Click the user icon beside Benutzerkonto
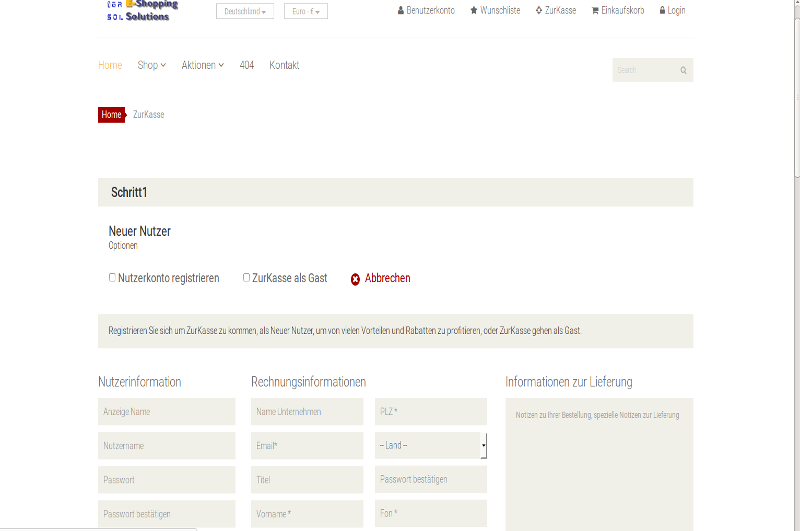 point(401,11)
